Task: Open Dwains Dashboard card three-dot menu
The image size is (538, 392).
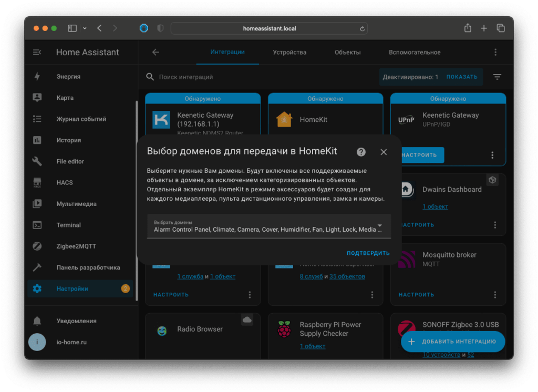Action: [495, 225]
